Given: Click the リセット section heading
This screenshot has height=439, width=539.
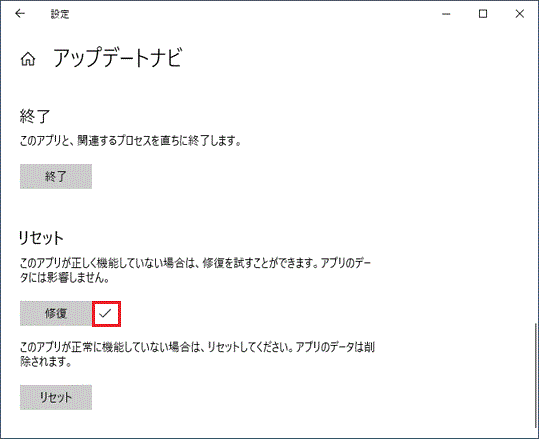Looking at the screenshot, I should 41,238.
